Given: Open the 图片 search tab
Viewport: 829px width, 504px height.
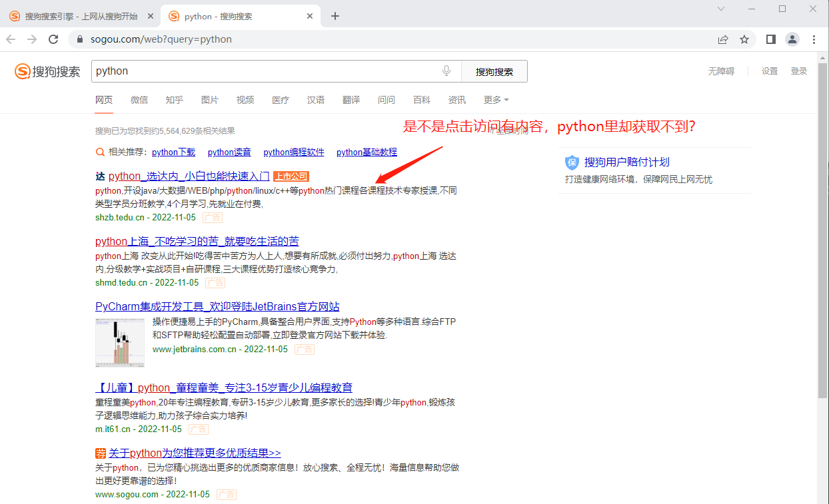Looking at the screenshot, I should click(210, 100).
